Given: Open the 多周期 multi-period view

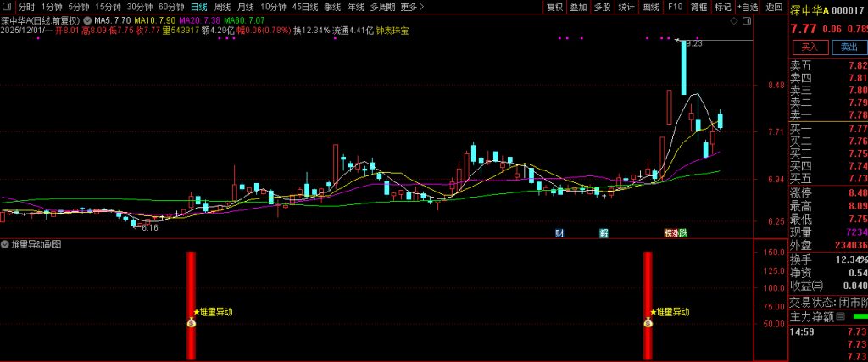Looking at the screenshot, I should click(x=383, y=7).
